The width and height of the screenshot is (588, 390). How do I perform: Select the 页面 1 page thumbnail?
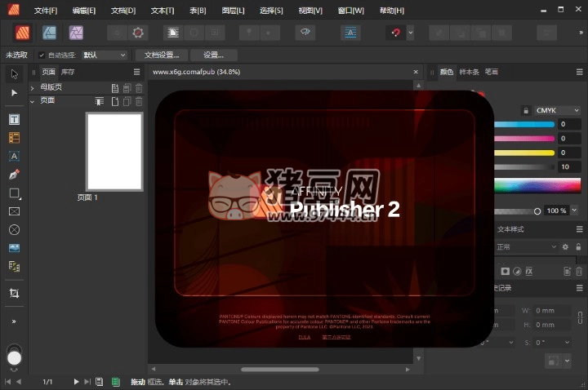[x=114, y=152]
